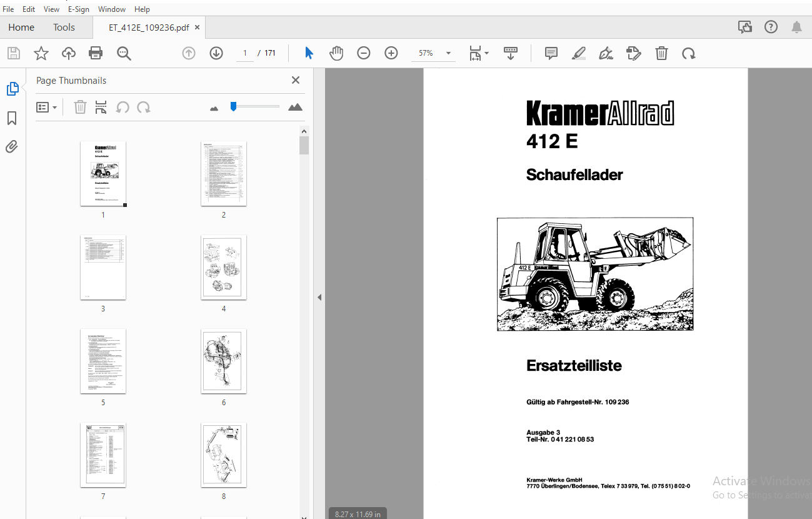Adjust the thumbnail size slider handle
The width and height of the screenshot is (812, 519).
click(233, 107)
